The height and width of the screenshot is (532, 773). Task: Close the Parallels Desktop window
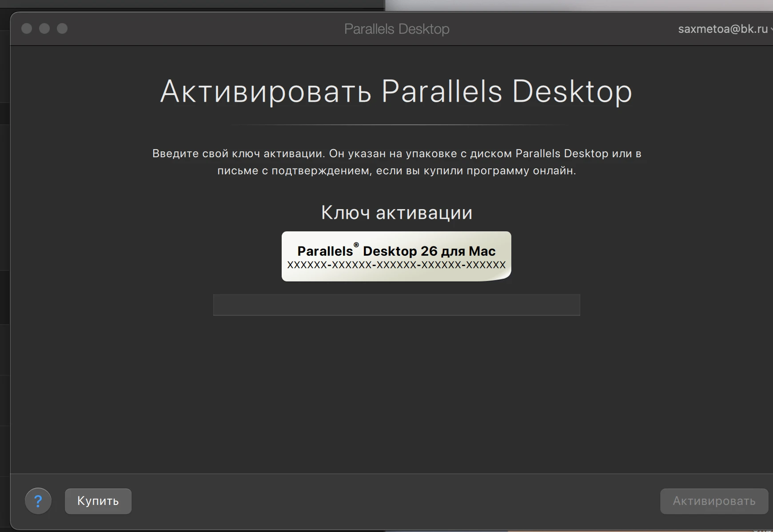(x=27, y=28)
